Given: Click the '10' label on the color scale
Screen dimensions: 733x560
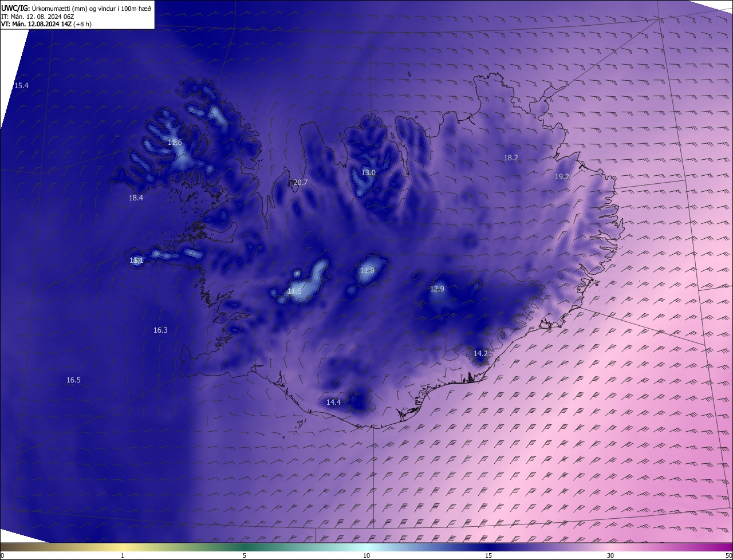Looking at the screenshot, I should tap(366, 556).
